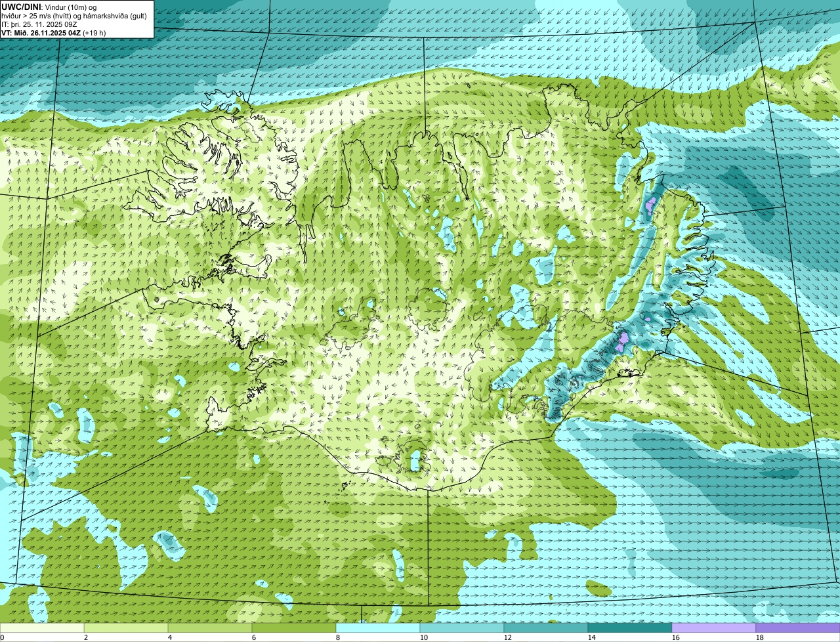Viewport: 840px width, 642px height.
Task: Select the '18' label on the legend
Action: click(760, 637)
